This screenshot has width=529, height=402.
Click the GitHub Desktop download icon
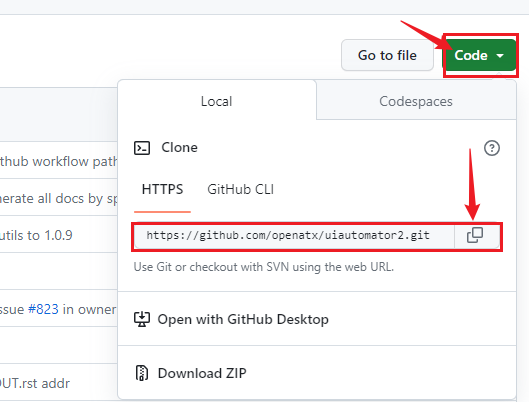pyautogui.click(x=142, y=319)
